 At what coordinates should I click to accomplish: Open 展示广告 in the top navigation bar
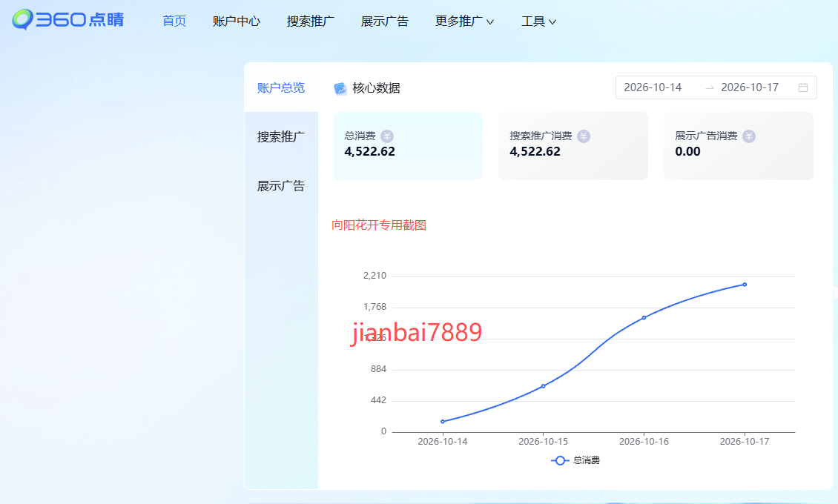coord(385,21)
